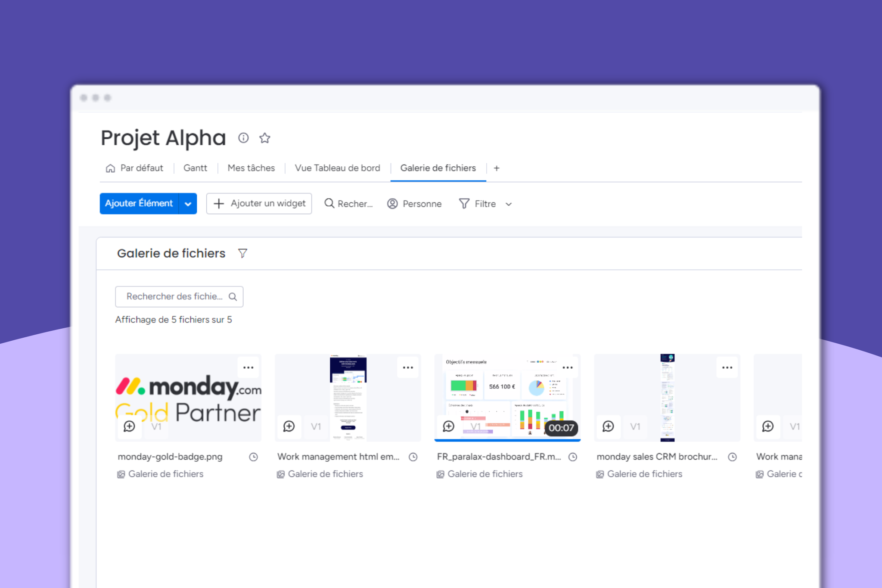Switch to the Gantt tab
This screenshot has height=588, width=882.
[195, 168]
